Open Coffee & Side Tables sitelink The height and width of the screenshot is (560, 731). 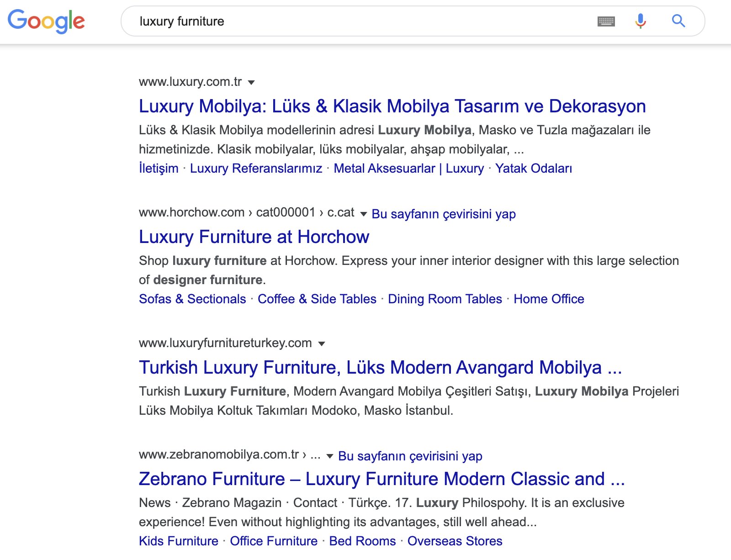click(317, 299)
